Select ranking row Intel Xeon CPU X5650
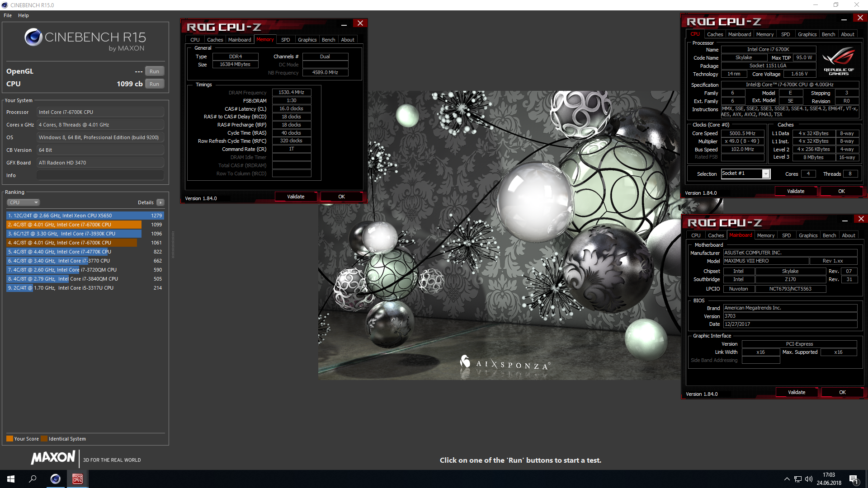868x488 pixels. pyautogui.click(x=85, y=216)
